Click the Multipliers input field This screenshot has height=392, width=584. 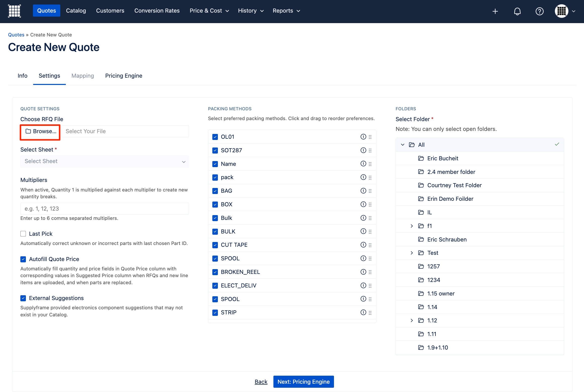[105, 209]
